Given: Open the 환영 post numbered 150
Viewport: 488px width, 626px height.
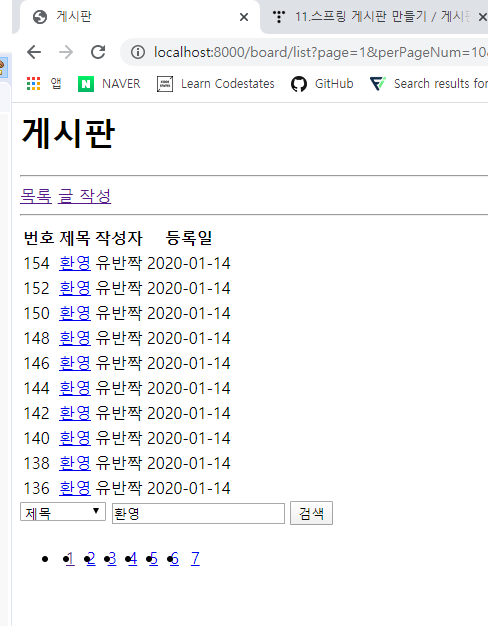Looking at the screenshot, I should 75,313.
